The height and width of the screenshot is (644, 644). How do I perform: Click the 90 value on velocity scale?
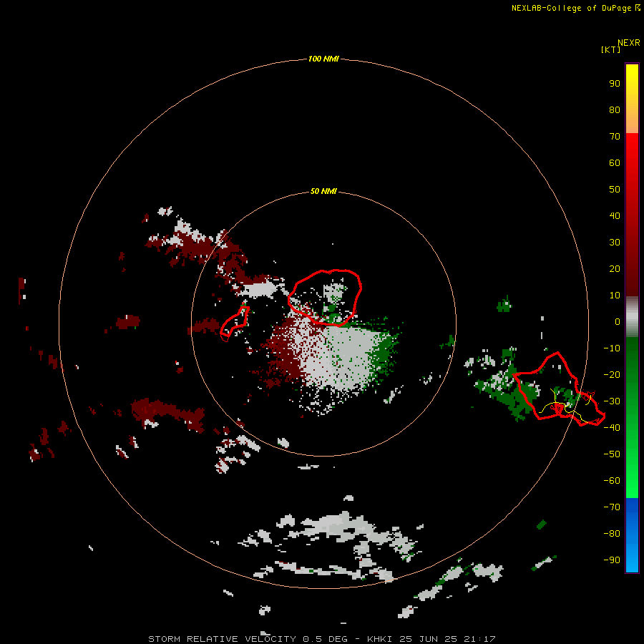coord(615,84)
